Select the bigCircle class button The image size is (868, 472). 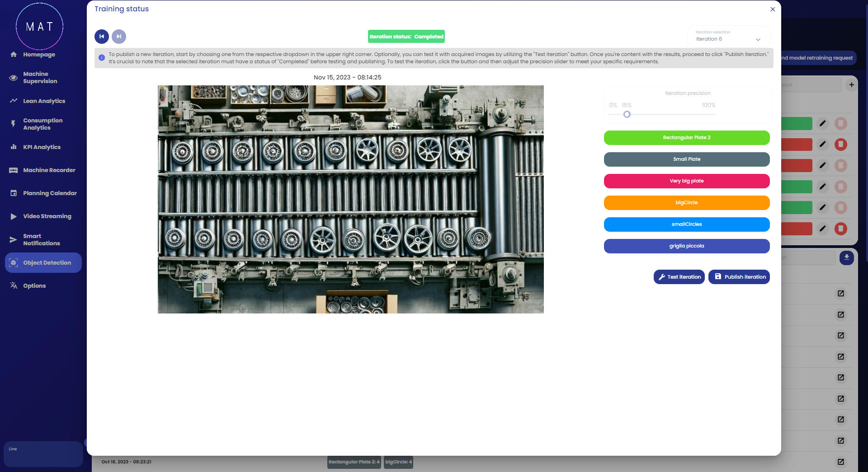[x=686, y=203]
